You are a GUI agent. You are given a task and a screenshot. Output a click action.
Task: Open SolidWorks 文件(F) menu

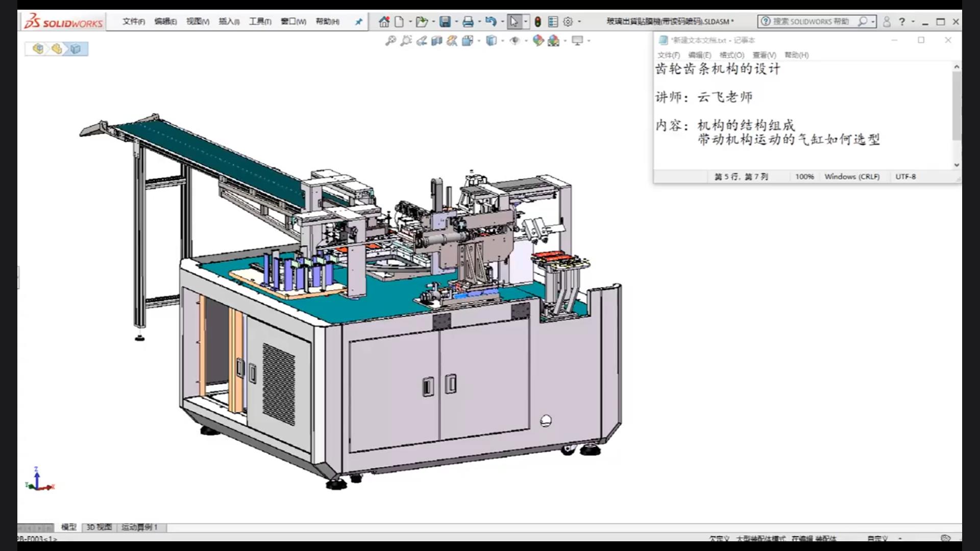coord(134,21)
